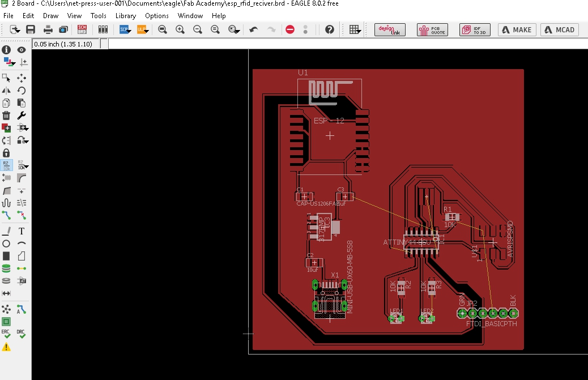Screen dimensions: 588x380
Task: Select the Show (eye) tool
Action: (22, 50)
